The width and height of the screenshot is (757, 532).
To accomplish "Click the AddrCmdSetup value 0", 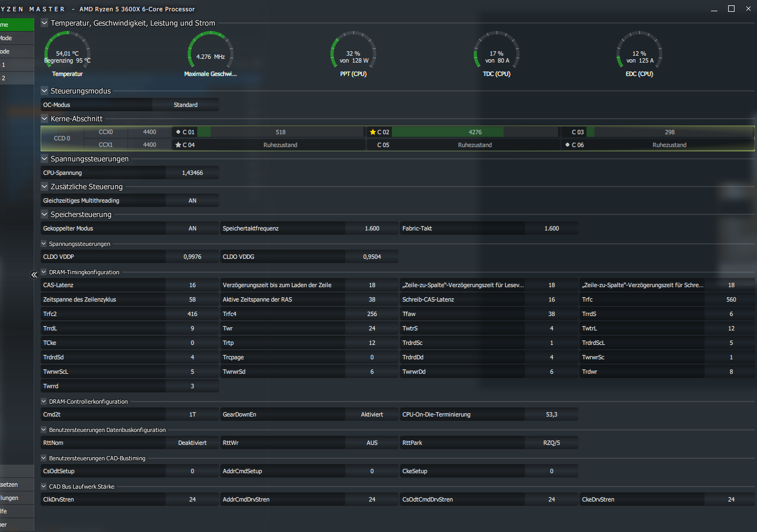I will 372,471.
